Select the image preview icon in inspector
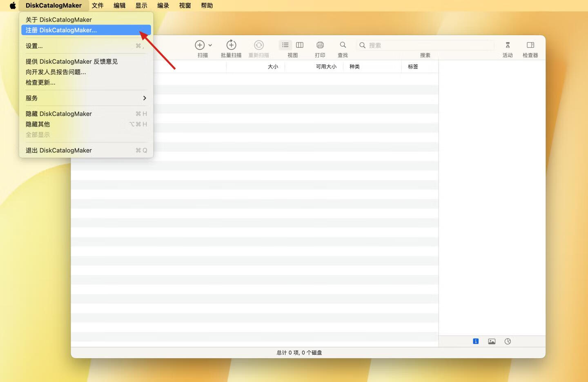This screenshot has height=382, width=588. [492, 342]
